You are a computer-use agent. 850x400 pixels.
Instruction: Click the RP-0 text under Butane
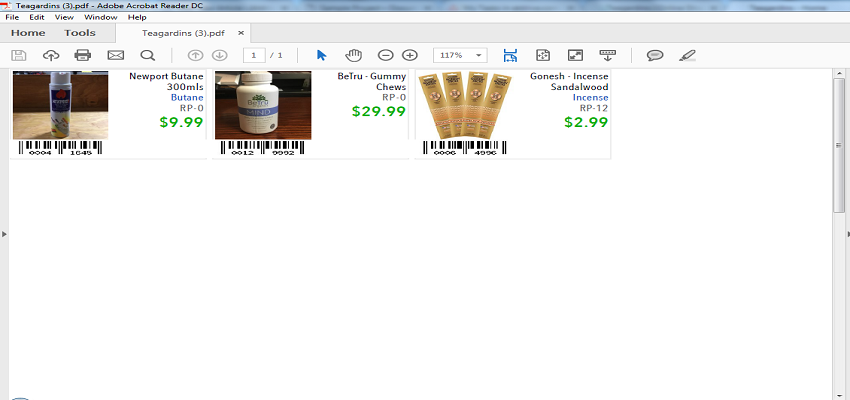coord(191,108)
